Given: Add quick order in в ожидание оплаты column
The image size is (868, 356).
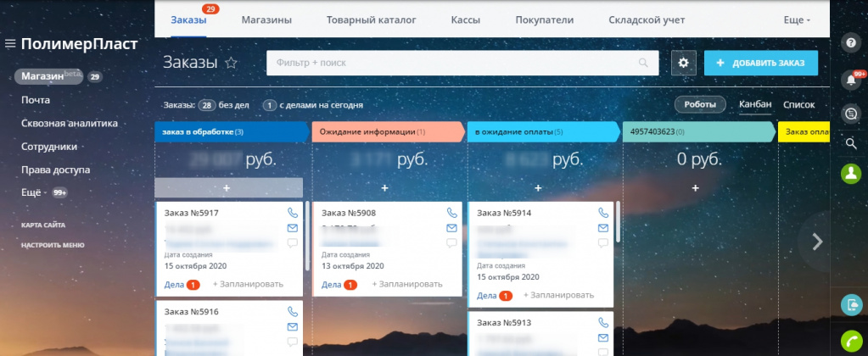Looking at the screenshot, I should pos(538,188).
